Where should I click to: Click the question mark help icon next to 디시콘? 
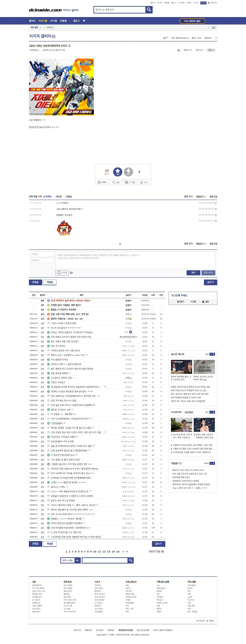coord(71,273)
